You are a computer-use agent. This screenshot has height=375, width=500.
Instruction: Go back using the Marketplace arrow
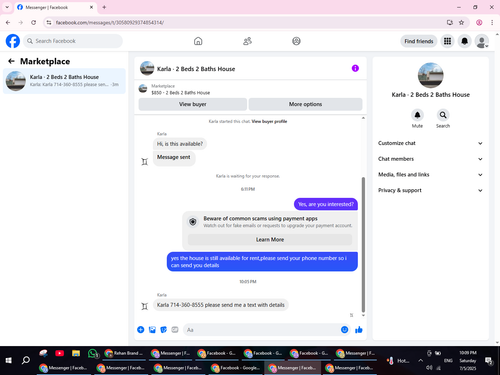11,61
